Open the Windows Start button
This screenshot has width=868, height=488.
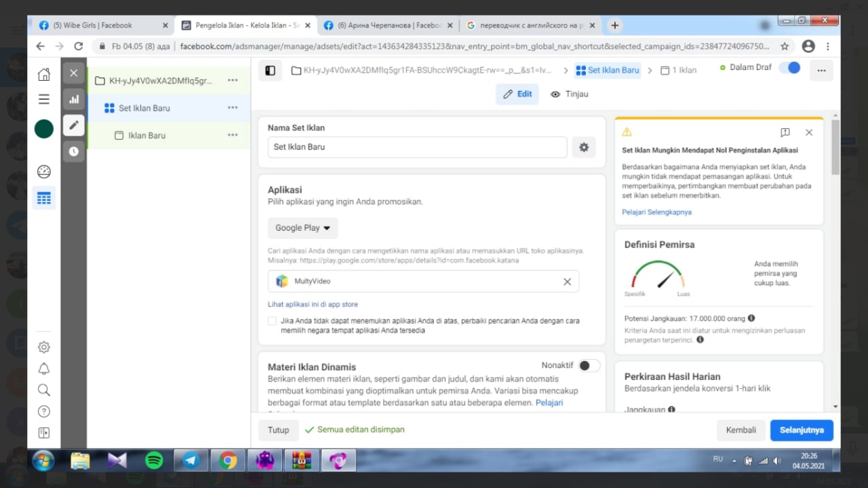click(43, 461)
